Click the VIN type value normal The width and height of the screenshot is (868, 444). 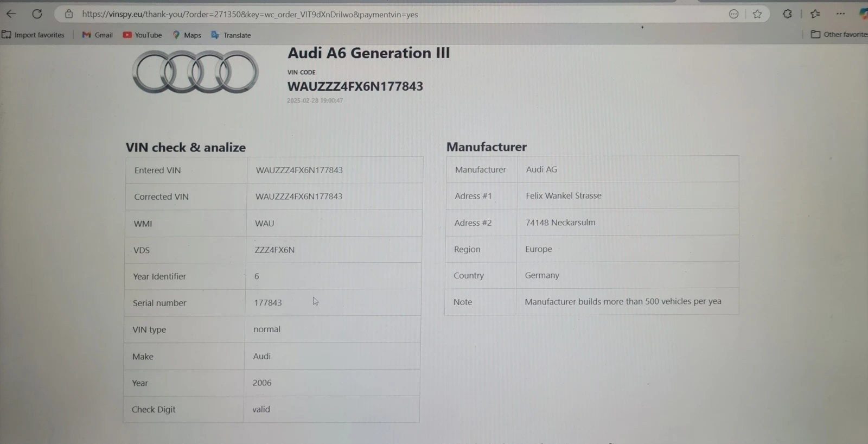pyautogui.click(x=267, y=329)
